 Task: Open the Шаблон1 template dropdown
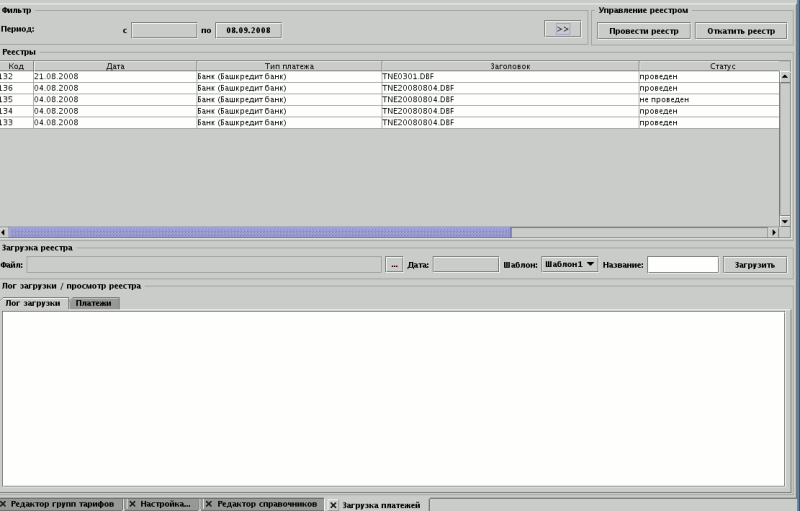coord(569,264)
